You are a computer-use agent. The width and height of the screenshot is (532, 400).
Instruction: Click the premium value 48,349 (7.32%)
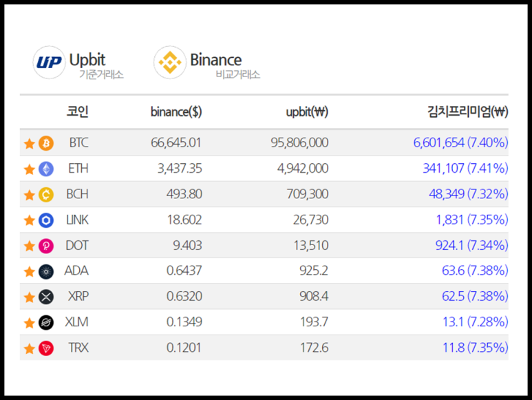(469, 194)
